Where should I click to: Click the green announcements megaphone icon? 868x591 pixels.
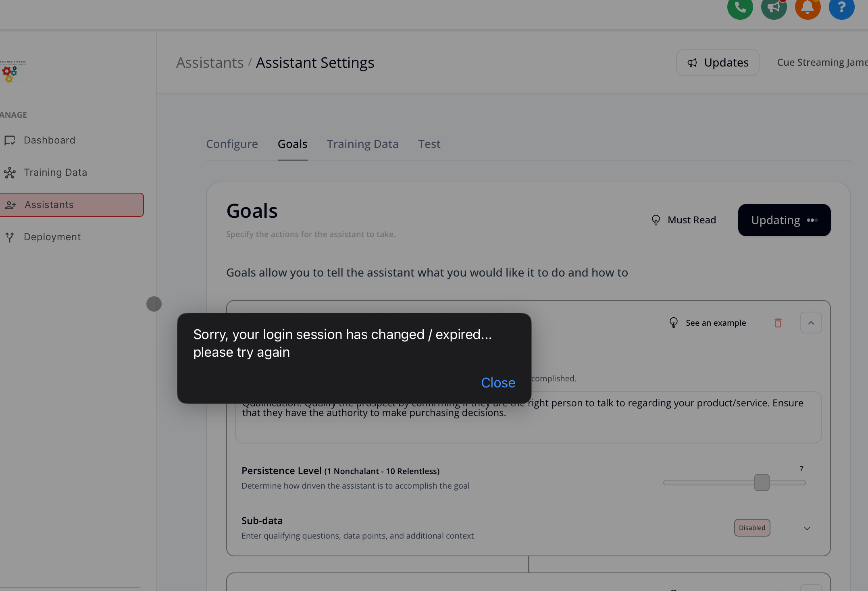(774, 8)
